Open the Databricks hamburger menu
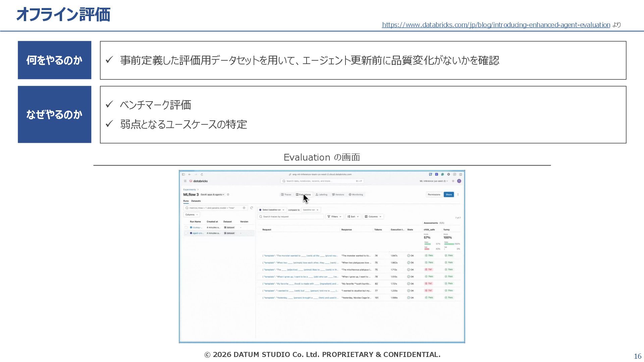Image resolution: width=644 pixels, height=362 pixels. click(185, 181)
